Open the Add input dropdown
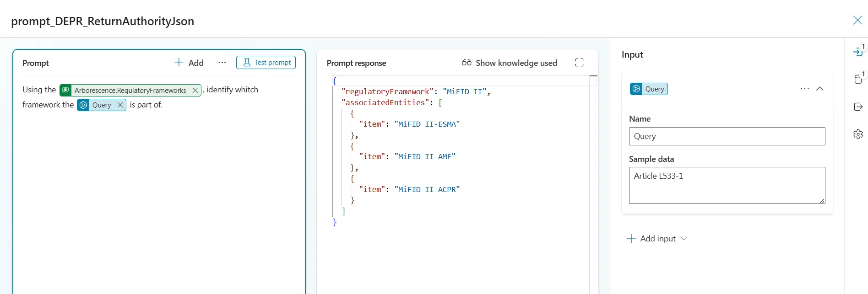This screenshot has width=868, height=294. (x=657, y=239)
